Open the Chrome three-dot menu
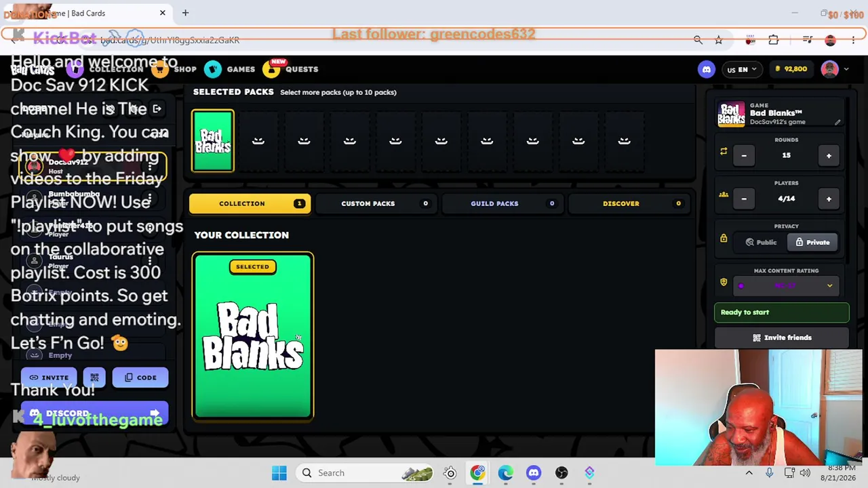 click(853, 40)
